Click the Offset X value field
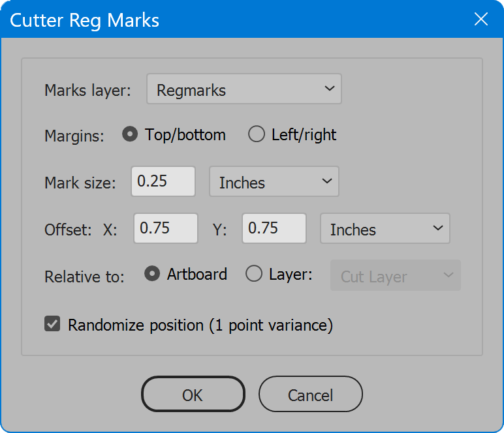The width and height of the screenshot is (504, 433). tap(165, 229)
